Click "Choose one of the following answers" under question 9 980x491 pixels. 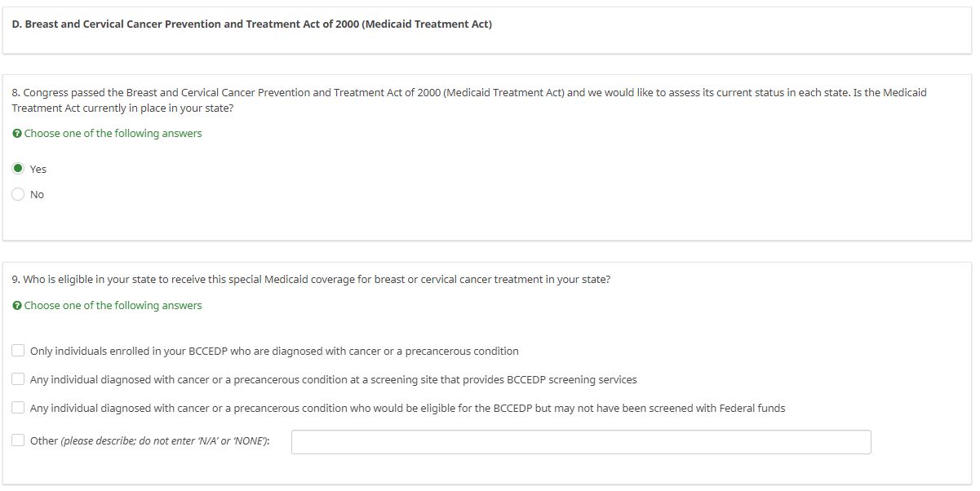coord(113,306)
